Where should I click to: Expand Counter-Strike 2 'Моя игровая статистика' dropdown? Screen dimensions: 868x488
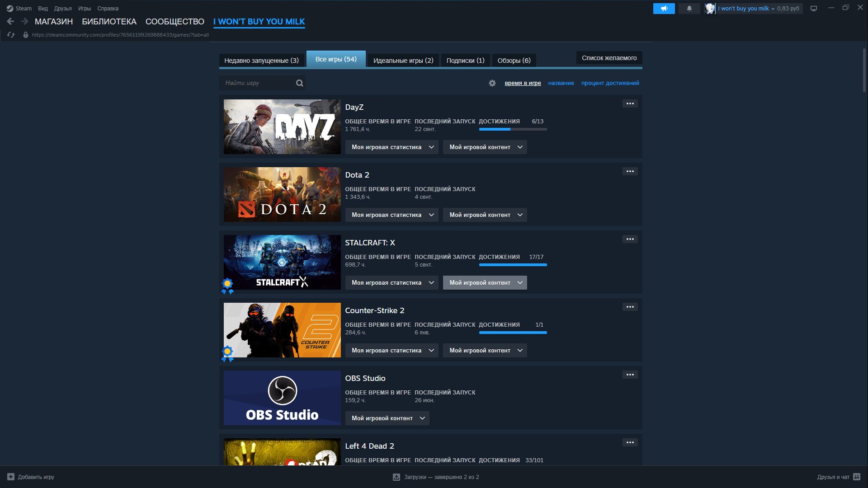click(x=392, y=351)
